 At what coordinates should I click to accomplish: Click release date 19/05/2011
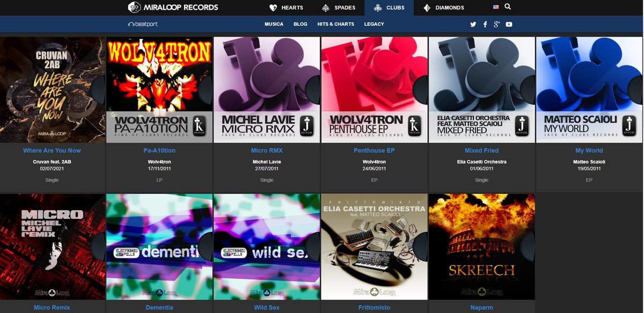point(589,168)
